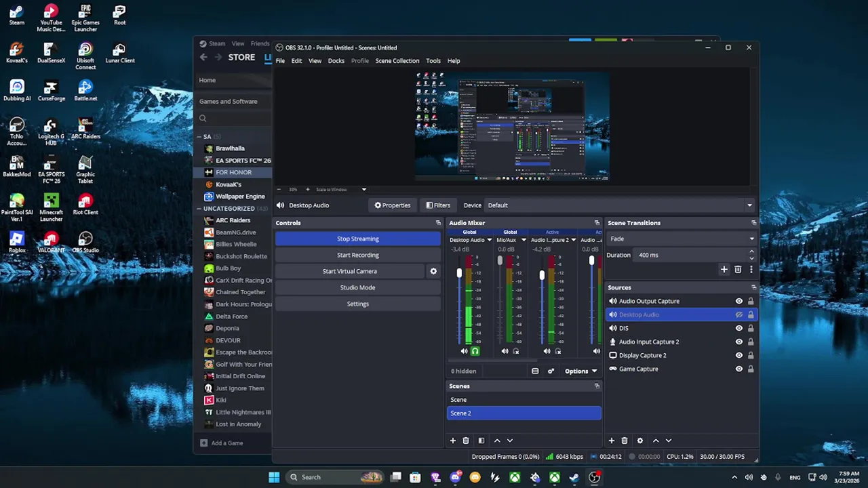Open Virtual Camera settings gear icon
This screenshot has width=868, height=488.
point(433,271)
